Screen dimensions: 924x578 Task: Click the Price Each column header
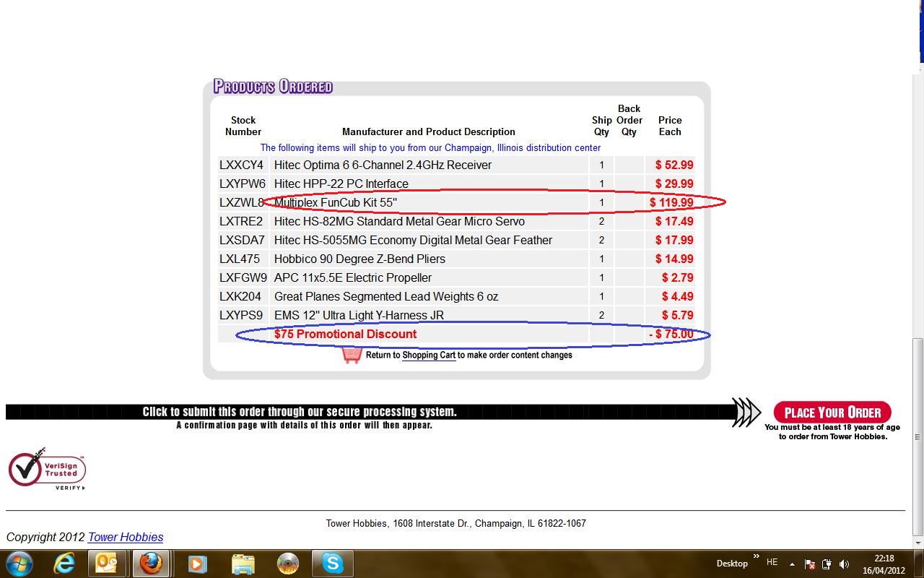tap(670, 126)
